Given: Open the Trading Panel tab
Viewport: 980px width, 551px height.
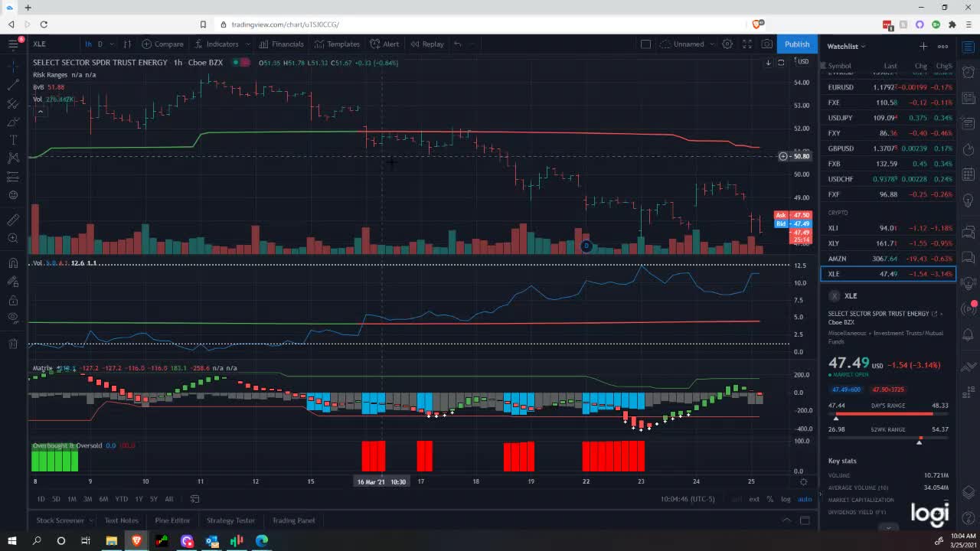Looking at the screenshot, I should click(x=294, y=520).
